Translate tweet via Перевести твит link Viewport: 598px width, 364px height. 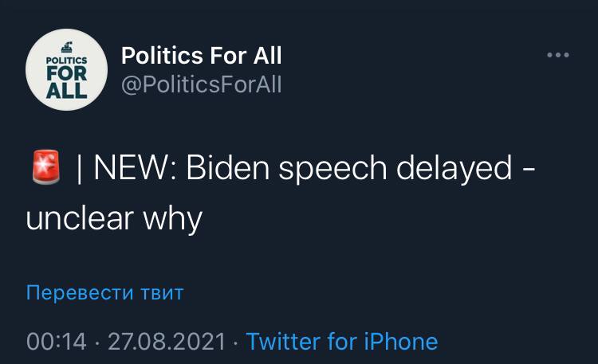click(104, 293)
